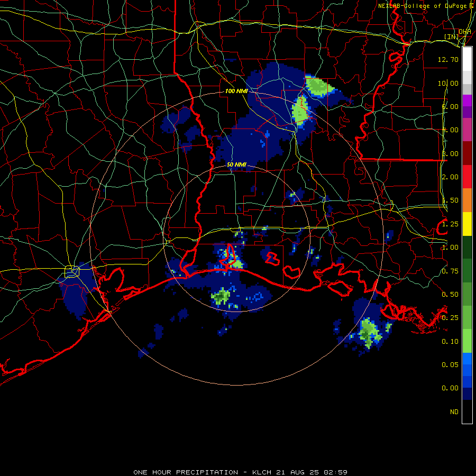This screenshot has height=476, width=476.
Task: Select the navy legend swatch above ND
Action: click(x=467, y=394)
